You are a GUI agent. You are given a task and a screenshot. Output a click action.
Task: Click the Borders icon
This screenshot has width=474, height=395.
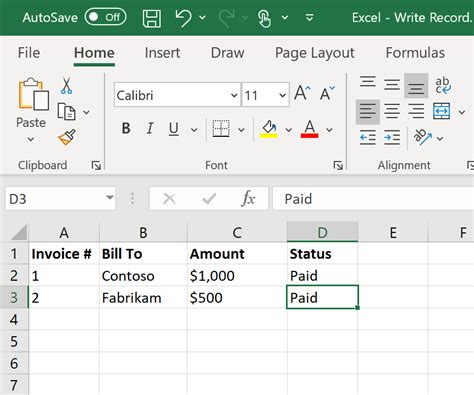(x=221, y=129)
